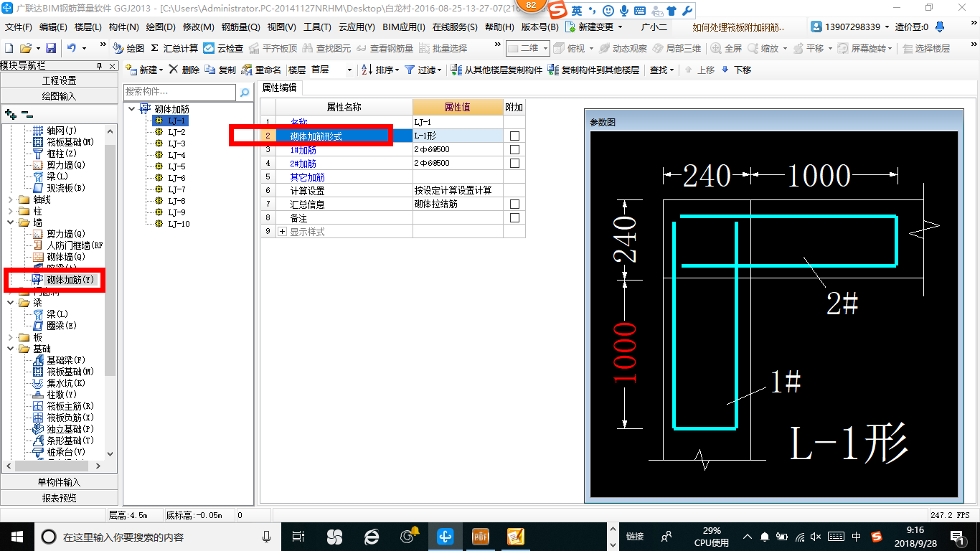Select 人防门框墙 in navigation tree

tap(68, 245)
